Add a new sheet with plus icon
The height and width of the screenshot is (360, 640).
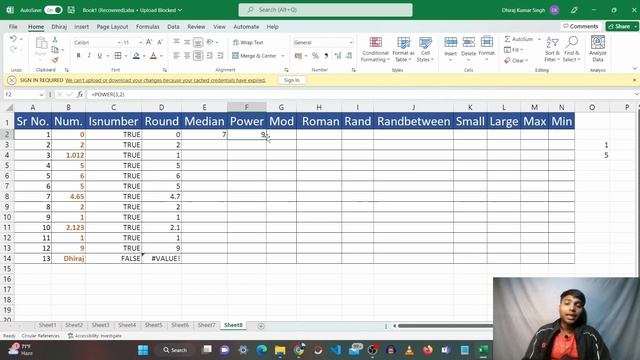[261, 326]
